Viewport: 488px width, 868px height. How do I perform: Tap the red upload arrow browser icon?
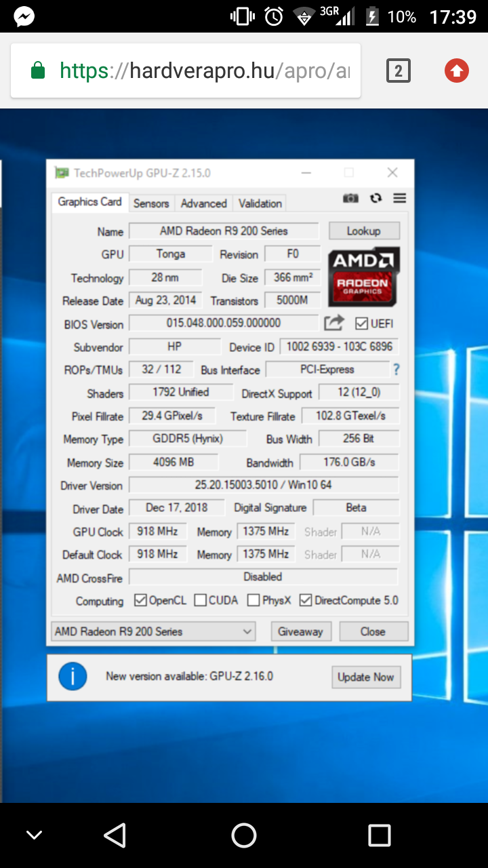tap(457, 71)
